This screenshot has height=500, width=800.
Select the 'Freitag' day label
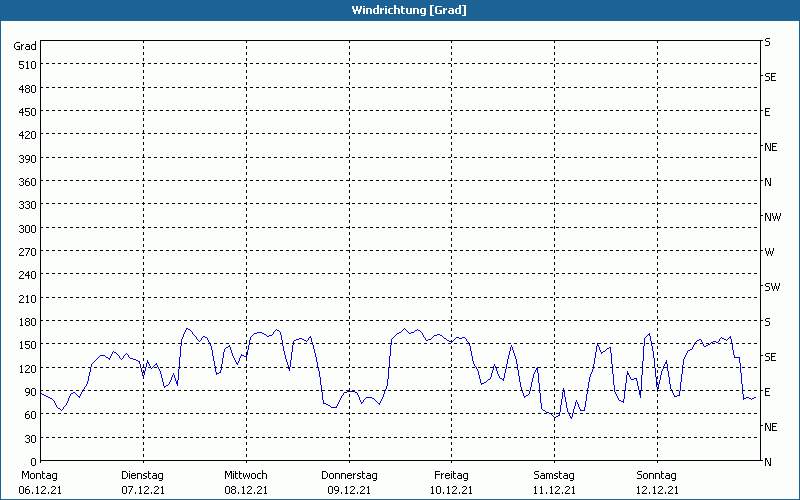coord(452,476)
